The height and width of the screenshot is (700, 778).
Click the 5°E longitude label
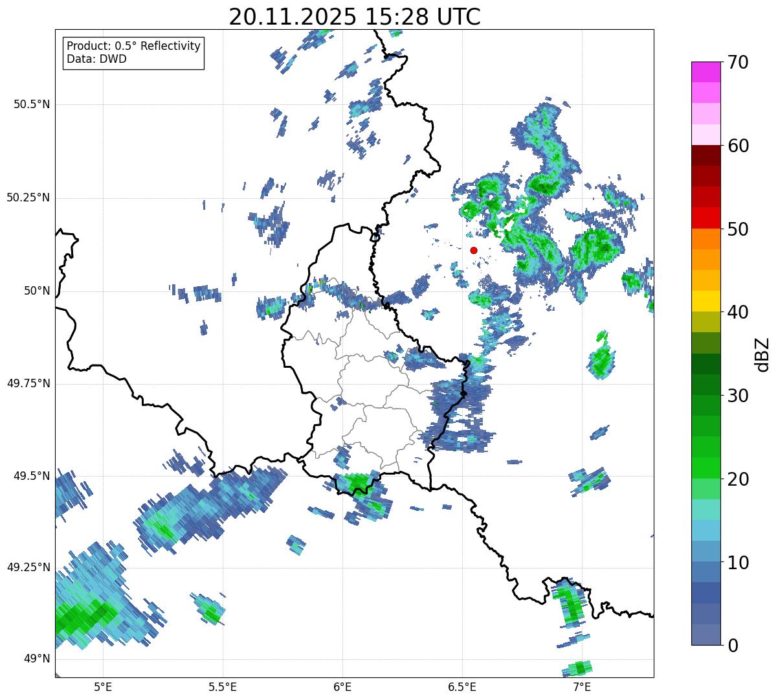point(103,687)
